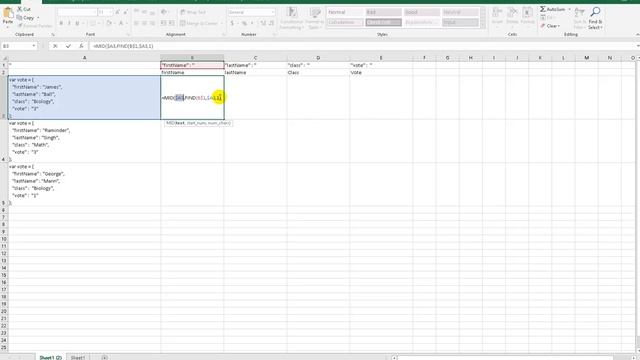Toggle Wrap Text
640x360 pixels.
pyautogui.click(x=193, y=12)
